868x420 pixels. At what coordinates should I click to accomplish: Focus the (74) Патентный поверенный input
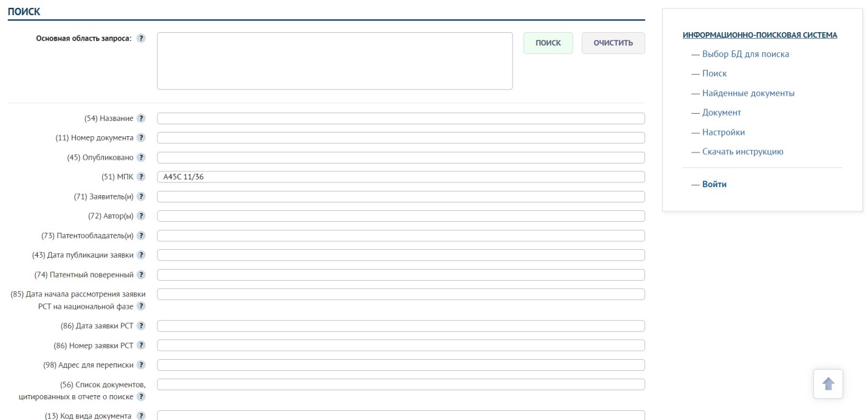[x=401, y=275]
